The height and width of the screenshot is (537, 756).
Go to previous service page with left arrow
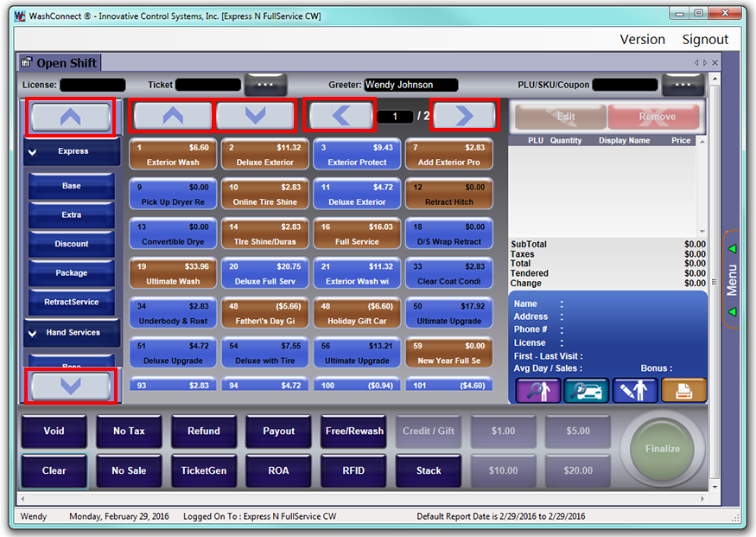coord(340,116)
